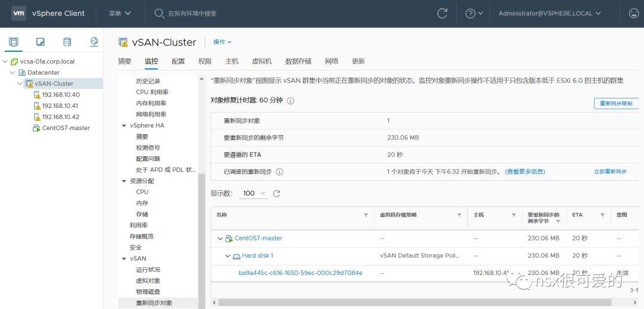Open the 数据存储 tab
This screenshot has height=309, width=644.
click(x=298, y=61)
